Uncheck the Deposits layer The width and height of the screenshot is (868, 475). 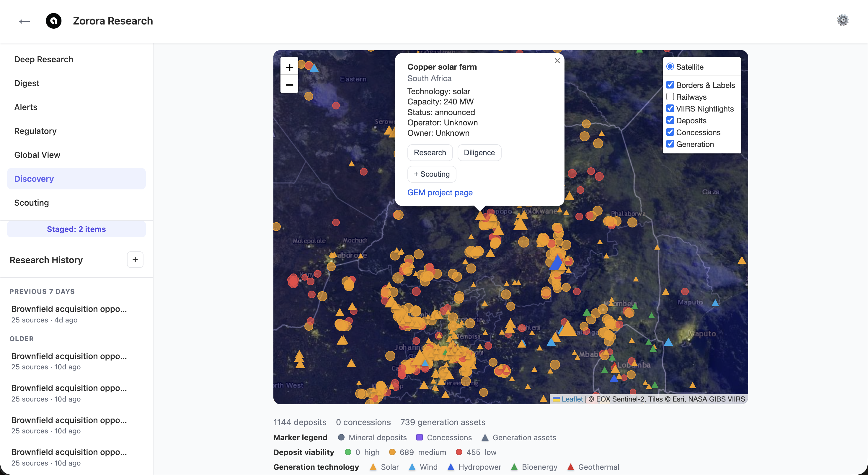pos(670,120)
